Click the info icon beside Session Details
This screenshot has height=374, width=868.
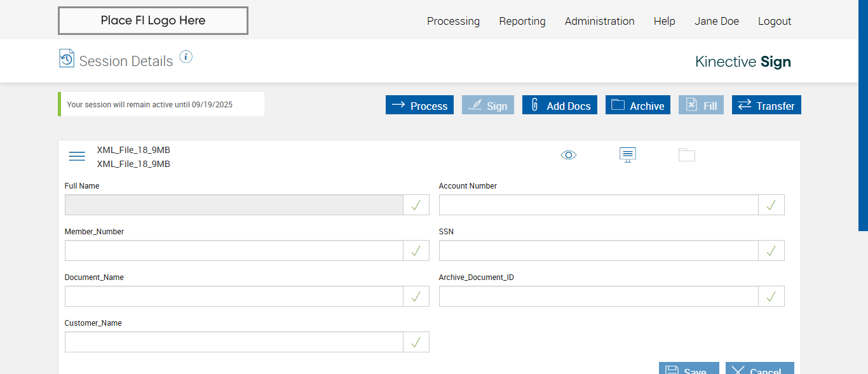(x=186, y=57)
